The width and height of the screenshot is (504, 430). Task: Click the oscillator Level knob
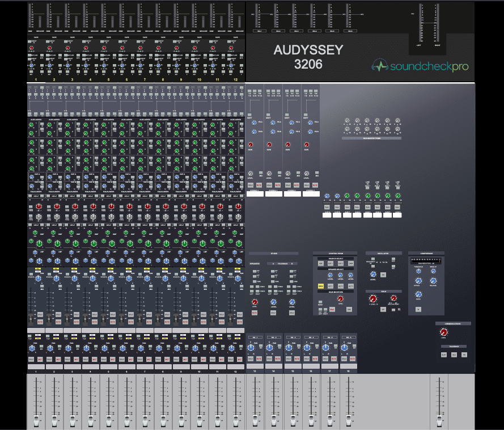pyautogui.click(x=373, y=275)
